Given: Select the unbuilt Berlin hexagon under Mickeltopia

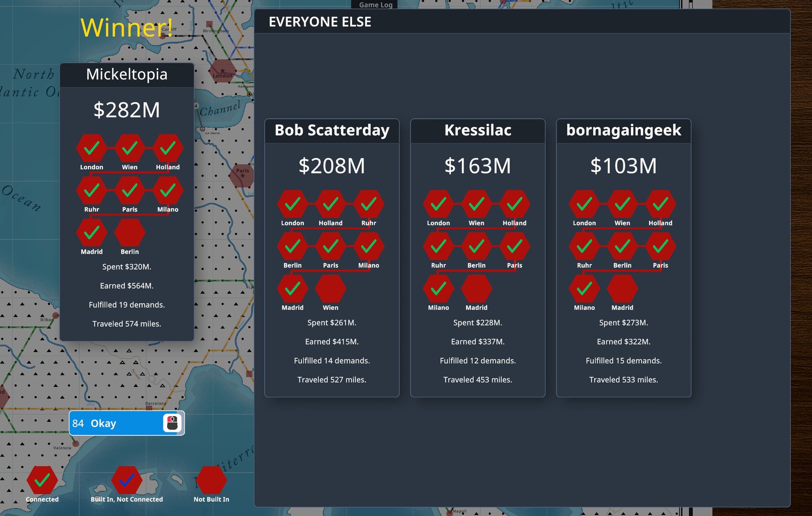Looking at the screenshot, I should pos(129,234).
